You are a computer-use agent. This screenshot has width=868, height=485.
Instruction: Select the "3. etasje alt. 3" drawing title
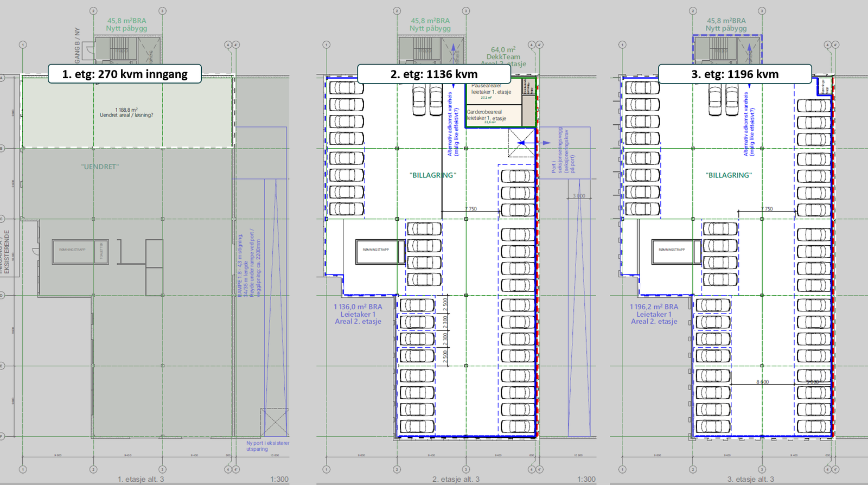point(751,479)
